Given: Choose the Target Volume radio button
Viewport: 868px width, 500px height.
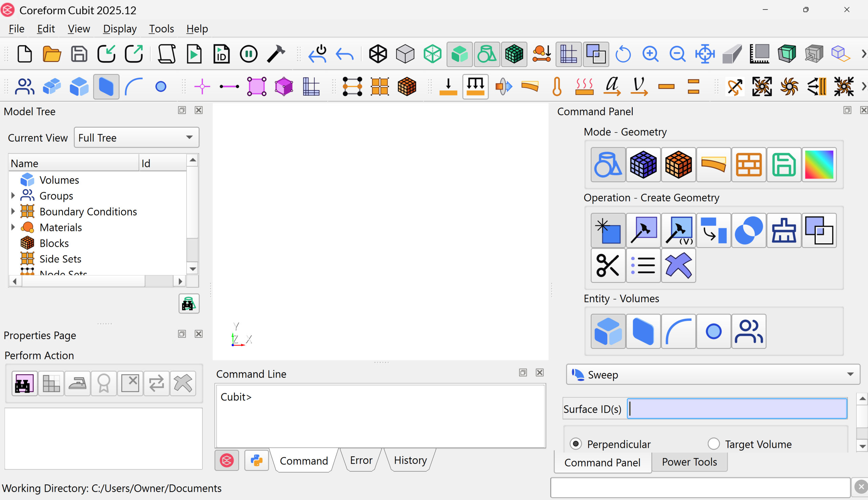Looking at the screenshot, I should click(x=713, y=444).
